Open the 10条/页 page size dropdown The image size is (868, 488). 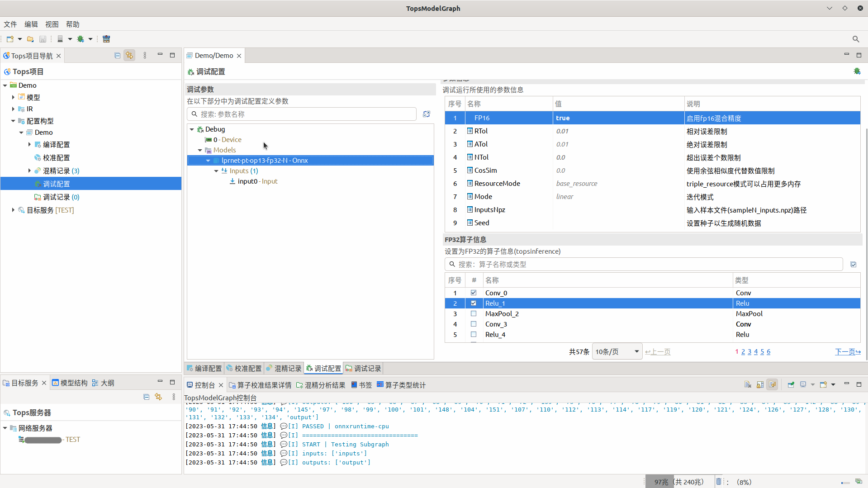(x=617, y=351)
